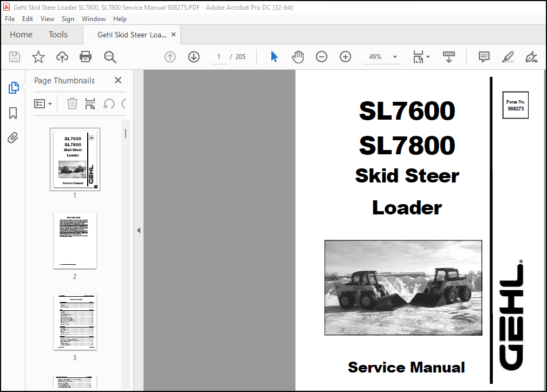Open the Bookmarks sidebar icon
547x392 pixels.
click(13, 113)
